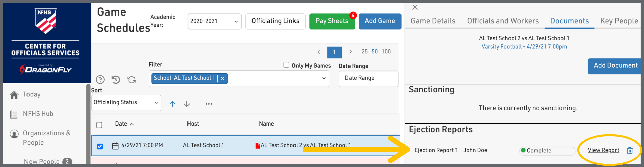
Task: Switch to the Officials and Workers tab
Action: click(502, 21)
